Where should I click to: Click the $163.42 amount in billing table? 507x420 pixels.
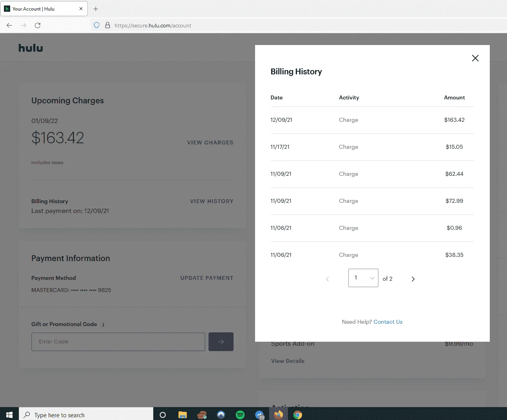point(454,120)
